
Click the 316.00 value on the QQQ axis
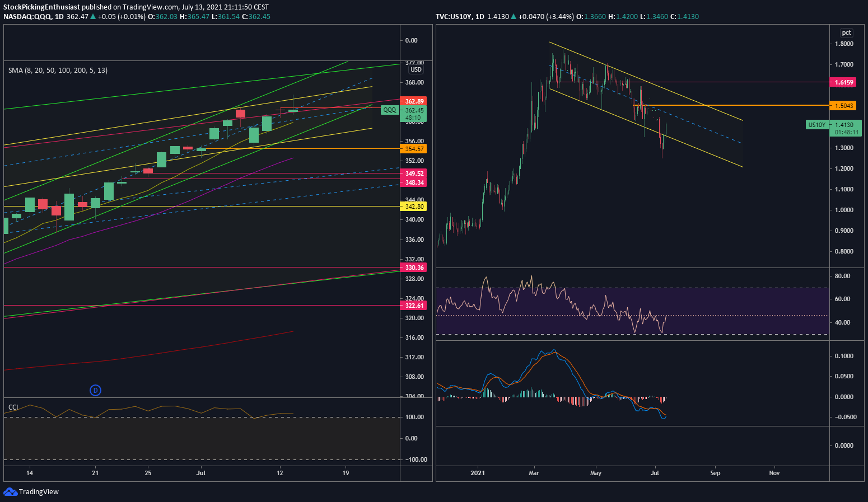point(414,337)
